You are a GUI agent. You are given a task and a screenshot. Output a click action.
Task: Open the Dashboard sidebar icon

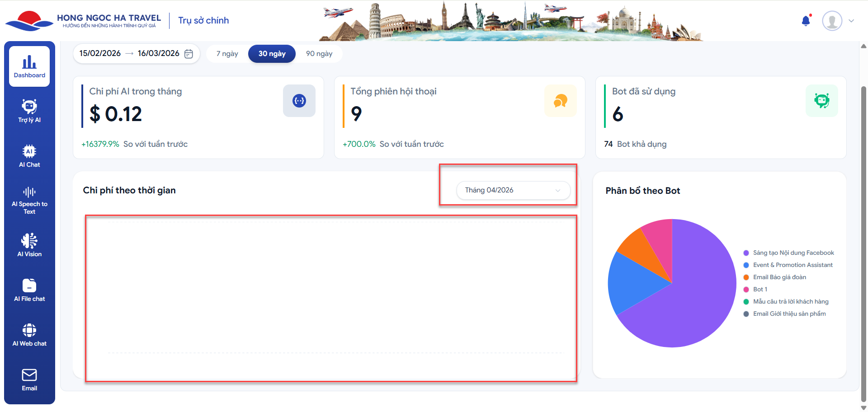(29, 66)
